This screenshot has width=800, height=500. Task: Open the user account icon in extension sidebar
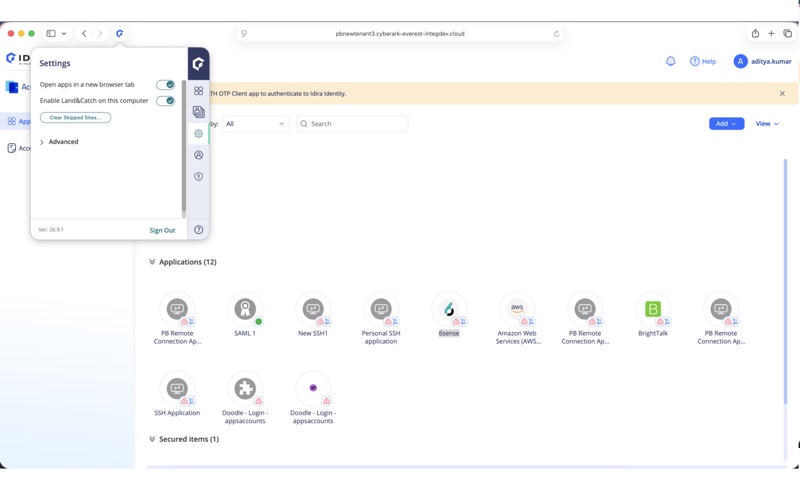coord(198,155)
